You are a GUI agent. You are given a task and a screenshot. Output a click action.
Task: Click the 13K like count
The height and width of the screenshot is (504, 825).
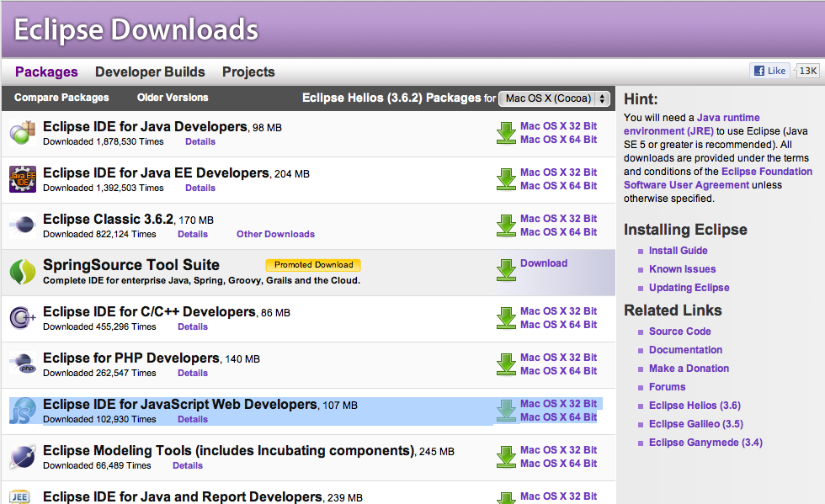tap(807, 71)
